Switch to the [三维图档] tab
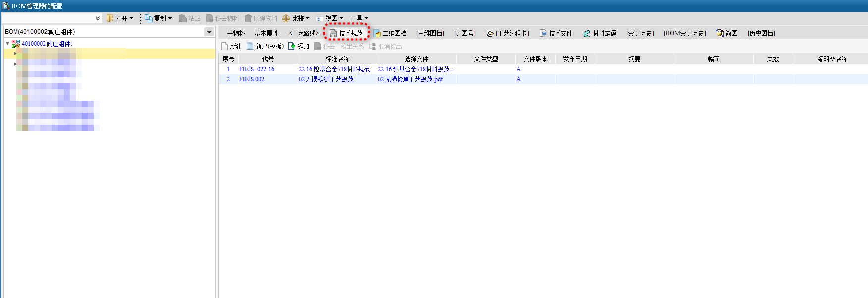The width and height of the screenshot is (868, 298). 430,33
